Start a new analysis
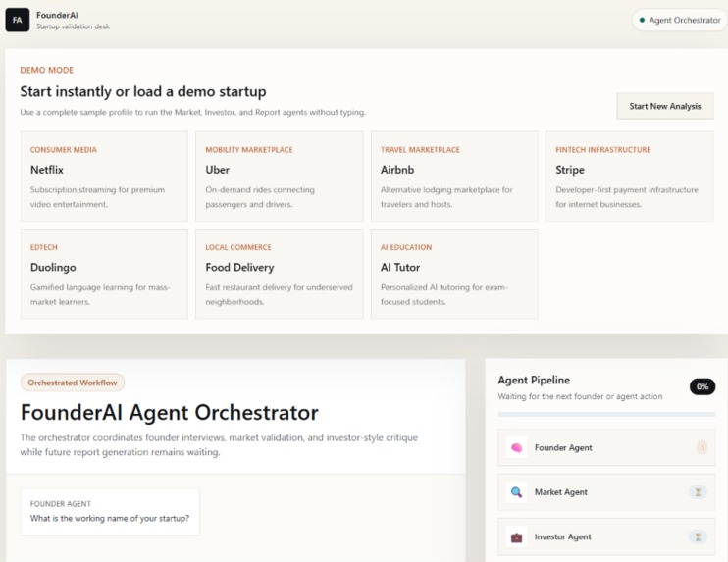Screen dimensions: 728x562 (x=665, y=106)
